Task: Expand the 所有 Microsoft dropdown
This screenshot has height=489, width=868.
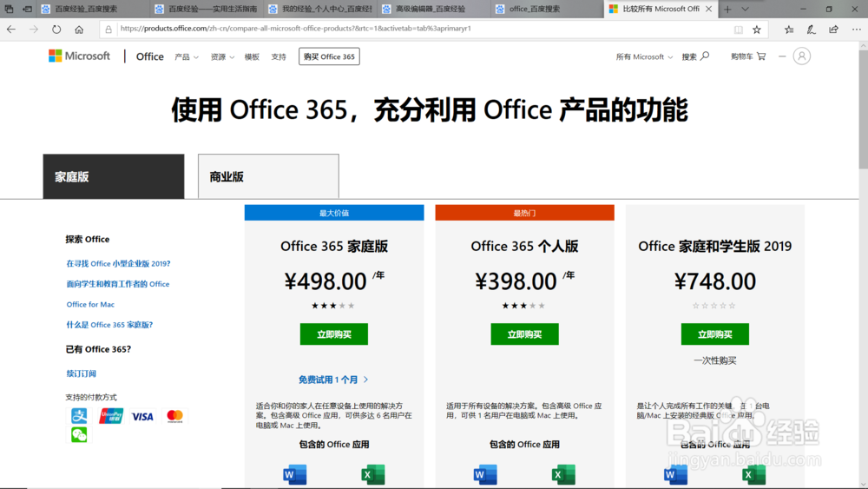Action: 644,57
